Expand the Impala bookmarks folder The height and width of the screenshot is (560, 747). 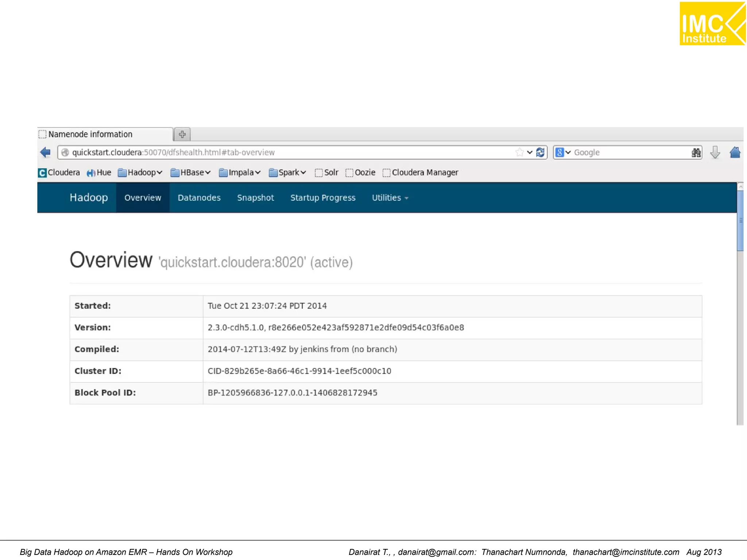(240, 172)
